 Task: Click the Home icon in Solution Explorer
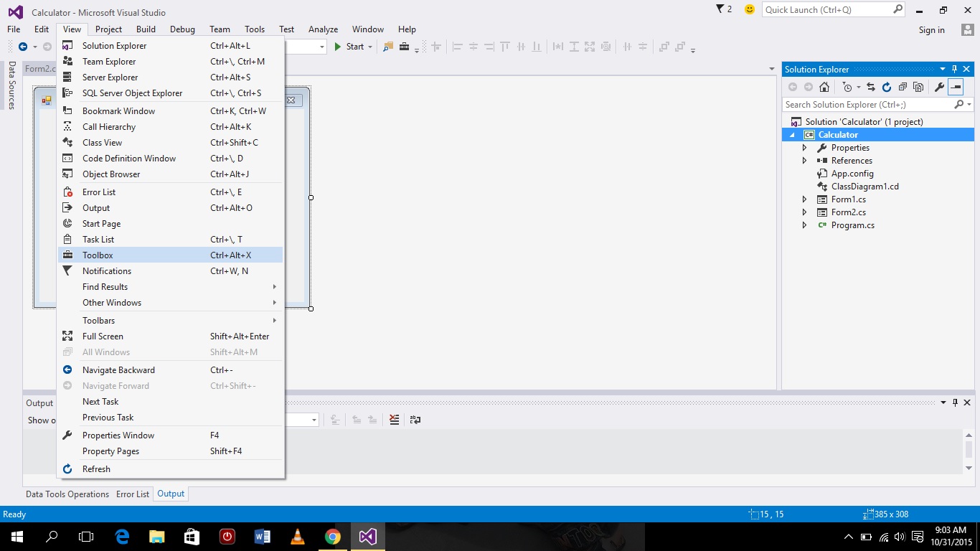pos(824,87)
